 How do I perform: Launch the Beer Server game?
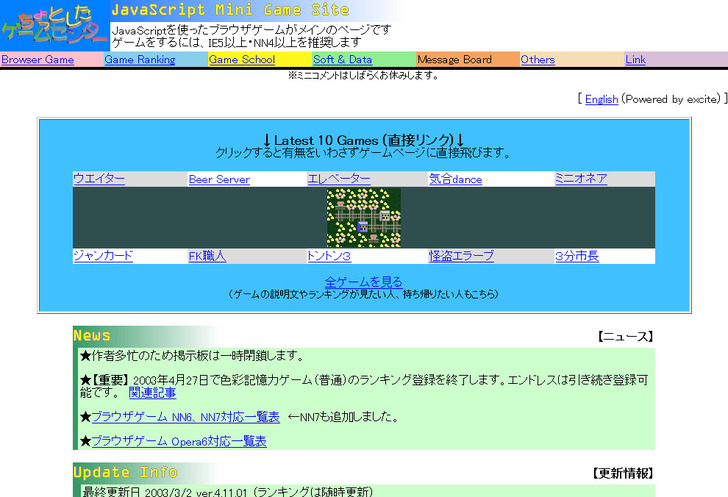click(219, 180)
